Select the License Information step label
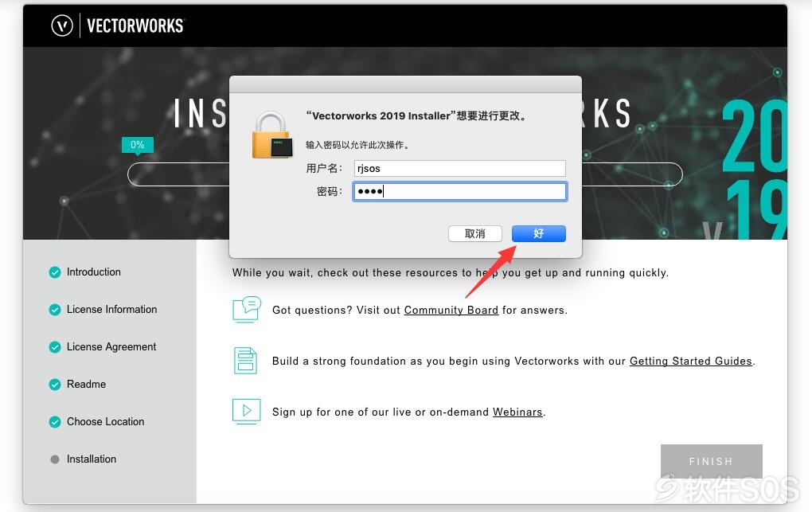Image resolution: width=812 pixels, height=512 pixels. pyautogui.click(x=112, y=310)
